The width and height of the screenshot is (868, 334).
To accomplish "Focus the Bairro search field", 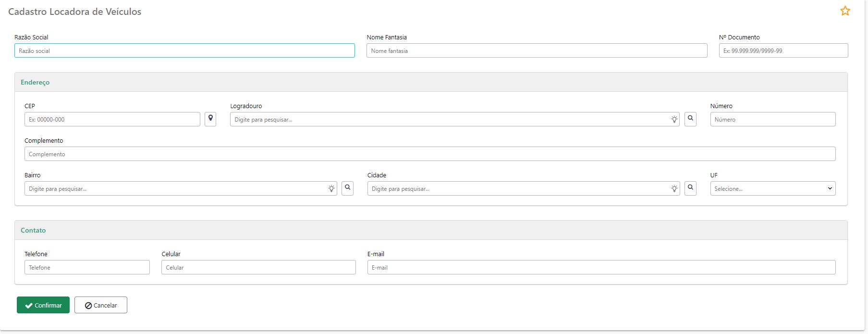I will (181, 188).
